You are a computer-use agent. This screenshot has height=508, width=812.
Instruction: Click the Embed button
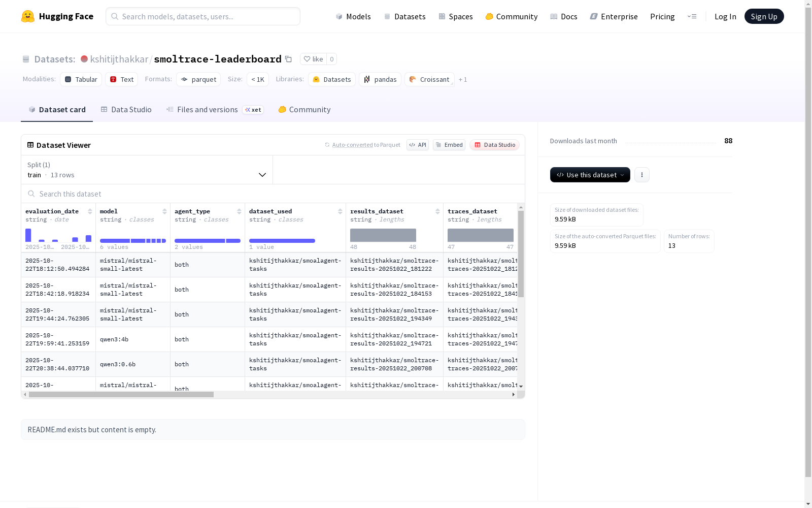(449, 145)
